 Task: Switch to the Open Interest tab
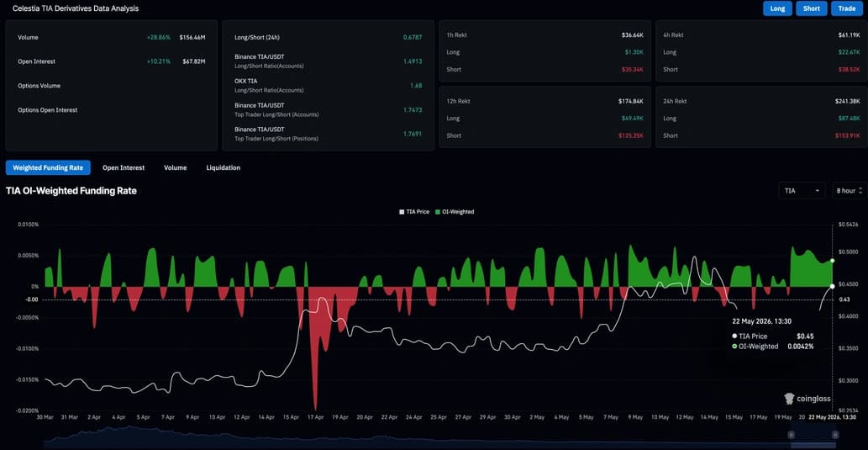124,167
